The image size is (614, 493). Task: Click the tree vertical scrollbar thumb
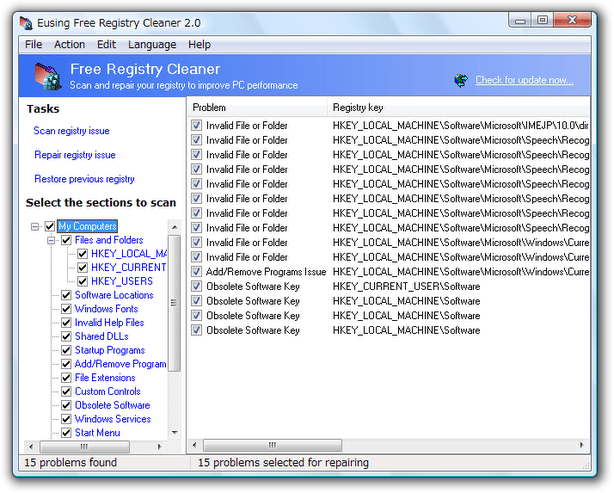click(175, 303)
